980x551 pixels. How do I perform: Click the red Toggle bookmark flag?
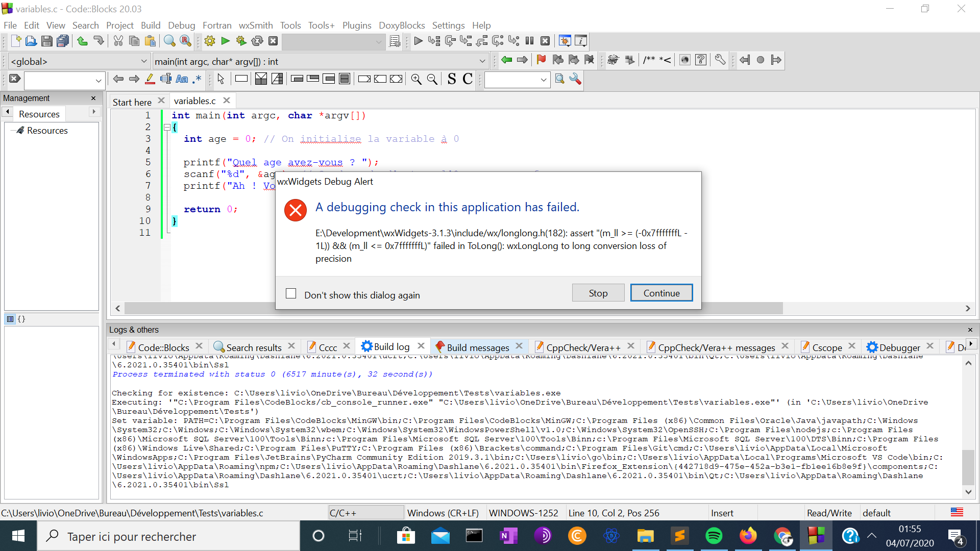coord(542,60)
